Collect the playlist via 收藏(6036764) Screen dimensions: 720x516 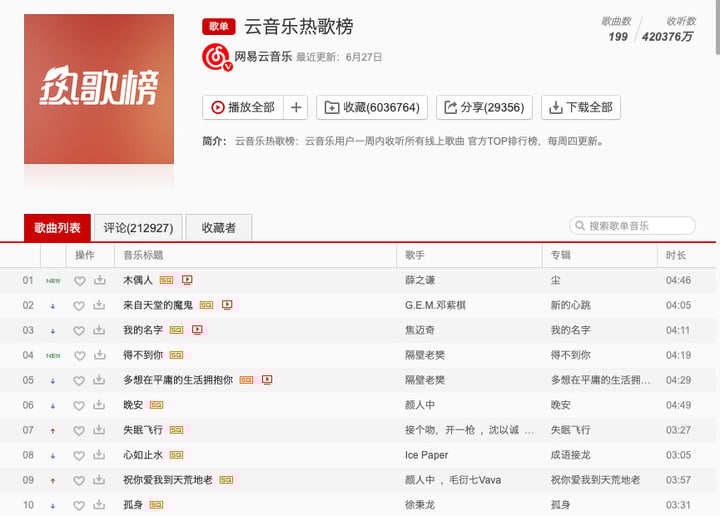372,107
